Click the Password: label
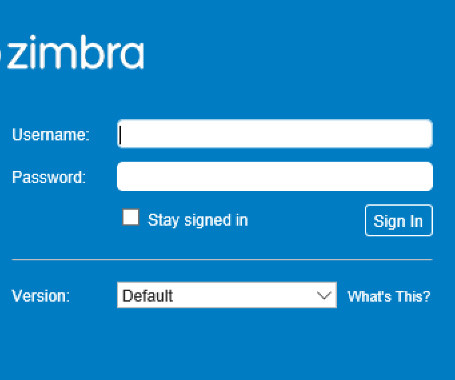 pos(49,177)
